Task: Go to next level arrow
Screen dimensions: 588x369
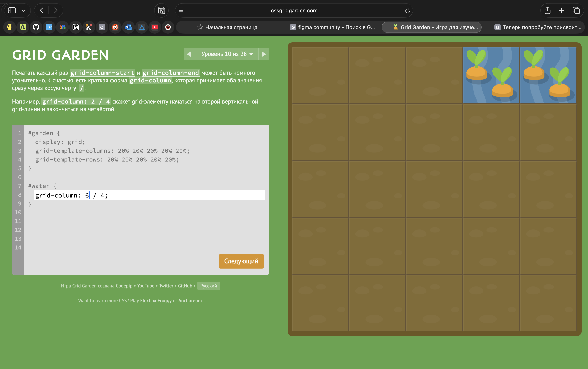Action: tap(264, 54)
